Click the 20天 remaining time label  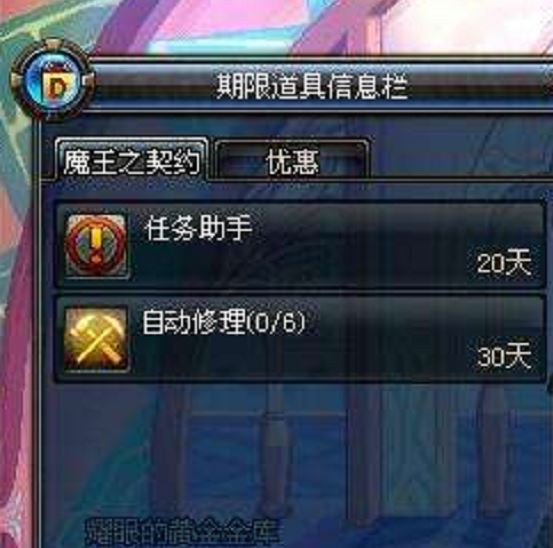[x=504, y=262]
